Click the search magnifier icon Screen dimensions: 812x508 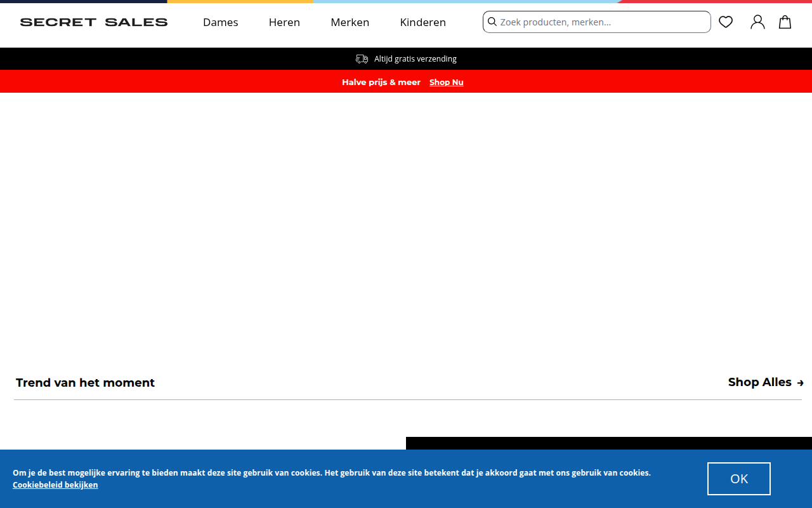[492, 22]
